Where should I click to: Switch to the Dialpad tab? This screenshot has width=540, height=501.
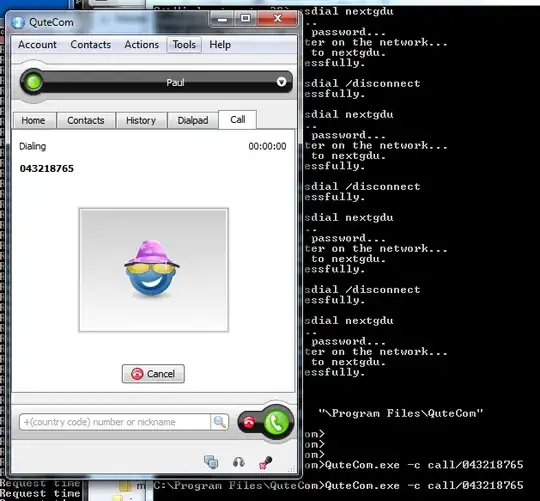(x=193, y=121)
